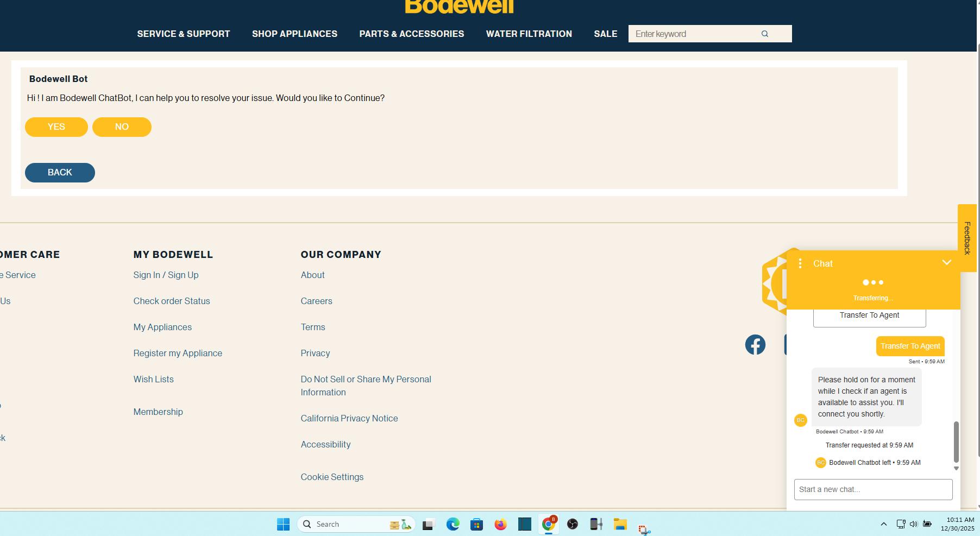Open the SERVICE & SUPPORT menu
Image resolution: width=980 pixels, height=536 pixels.
(184, 34)
